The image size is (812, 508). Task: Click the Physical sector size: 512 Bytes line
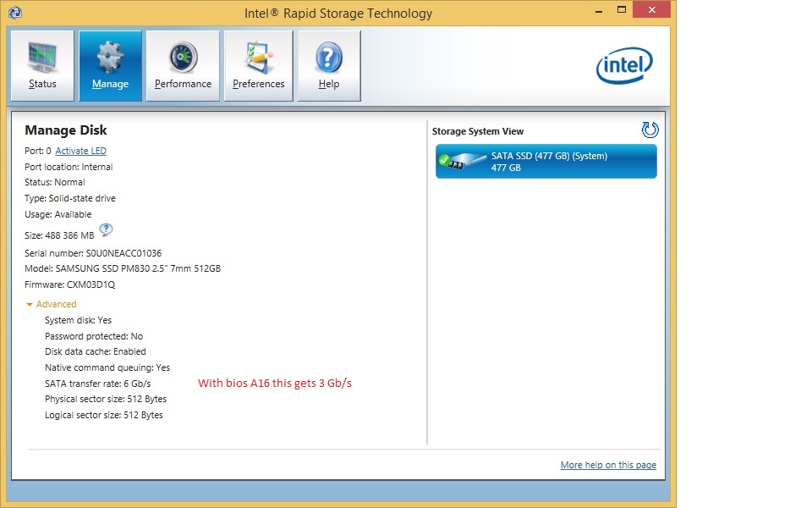tap(106, 399)
